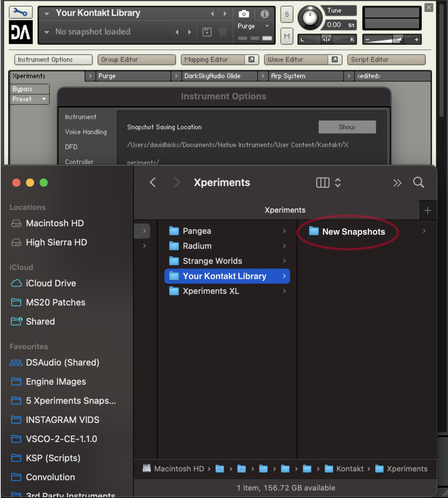Click the Finder column view icon
Screen dimensions: 448x498
(323, 183)
